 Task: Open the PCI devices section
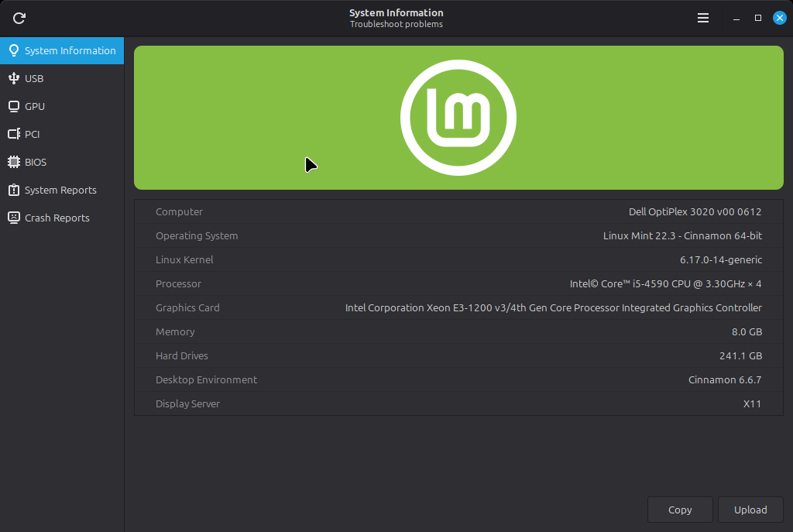(x=32, y=134)
